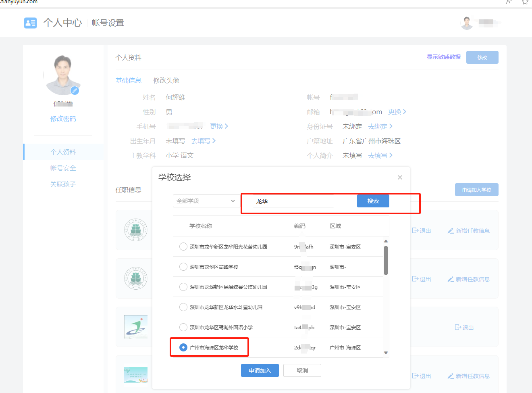The width and height of the screenshot is (532, 393).
Task: Click the school list scroll-down arrow
Action: 386,353
